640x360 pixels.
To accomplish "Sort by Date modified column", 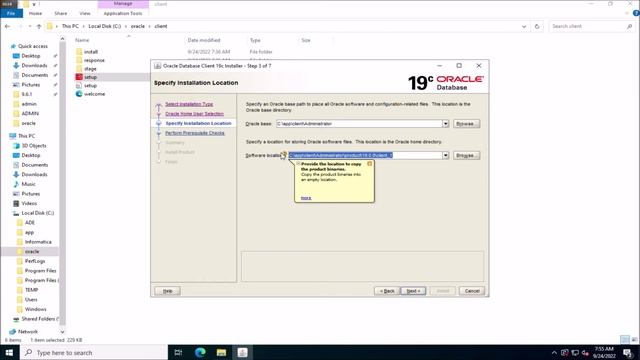I will (x=204, y=40).
